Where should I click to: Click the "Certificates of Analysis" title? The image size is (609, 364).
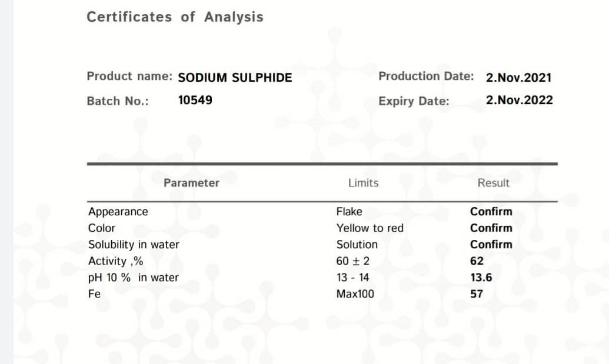click(175, 17)
